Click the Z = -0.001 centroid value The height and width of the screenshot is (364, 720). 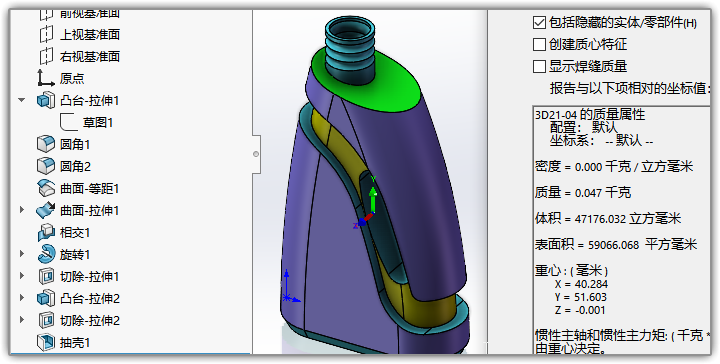[x=580, y=310]
